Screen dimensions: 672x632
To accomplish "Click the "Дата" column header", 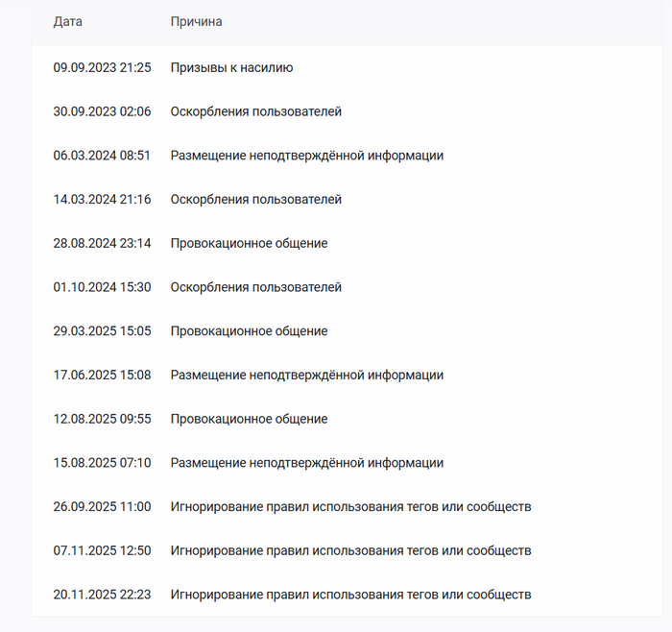I will 67,21.
